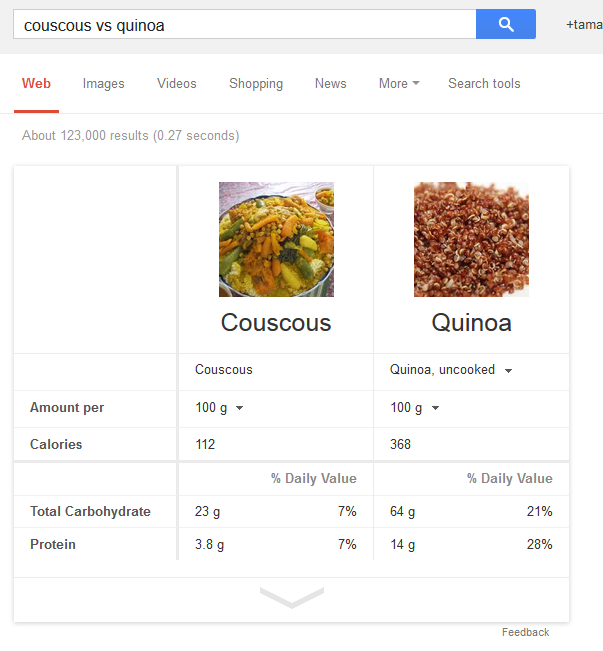The image size is (603, 651).
Task: Open the News tab
Action: 330,84
